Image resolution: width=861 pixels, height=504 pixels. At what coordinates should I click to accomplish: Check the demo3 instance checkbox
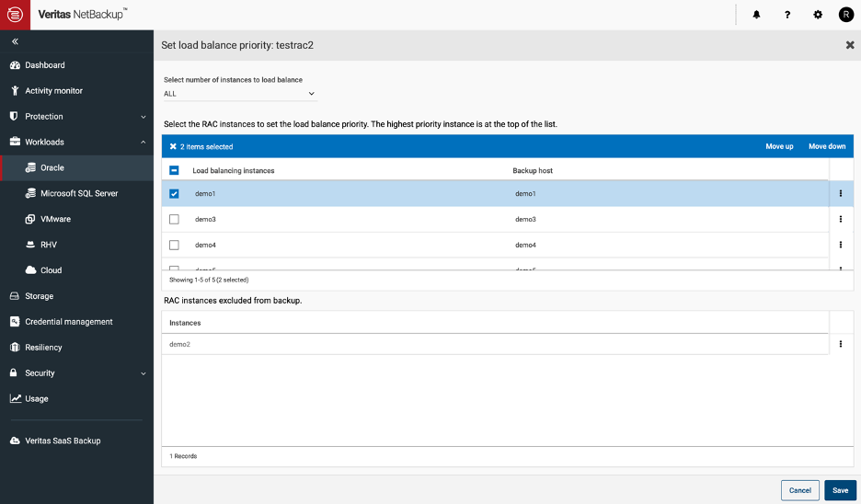pyautogui.click(x=174, y=219)
